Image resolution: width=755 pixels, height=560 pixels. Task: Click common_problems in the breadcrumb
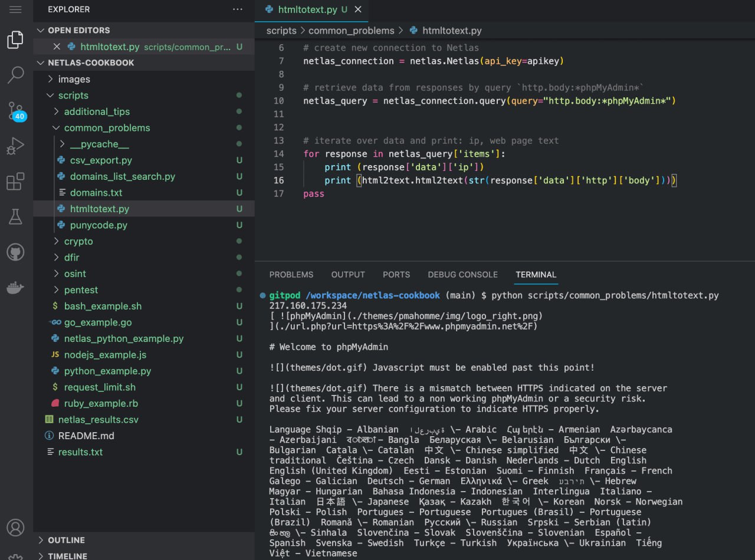(x=352, y=30)
